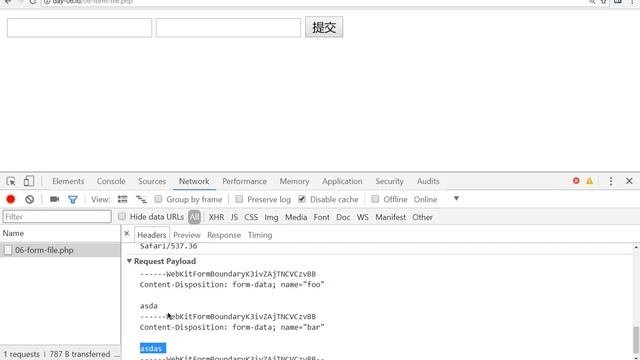Clear the network log icon
The image size is (640, 360).
click(x=29, y=199)
